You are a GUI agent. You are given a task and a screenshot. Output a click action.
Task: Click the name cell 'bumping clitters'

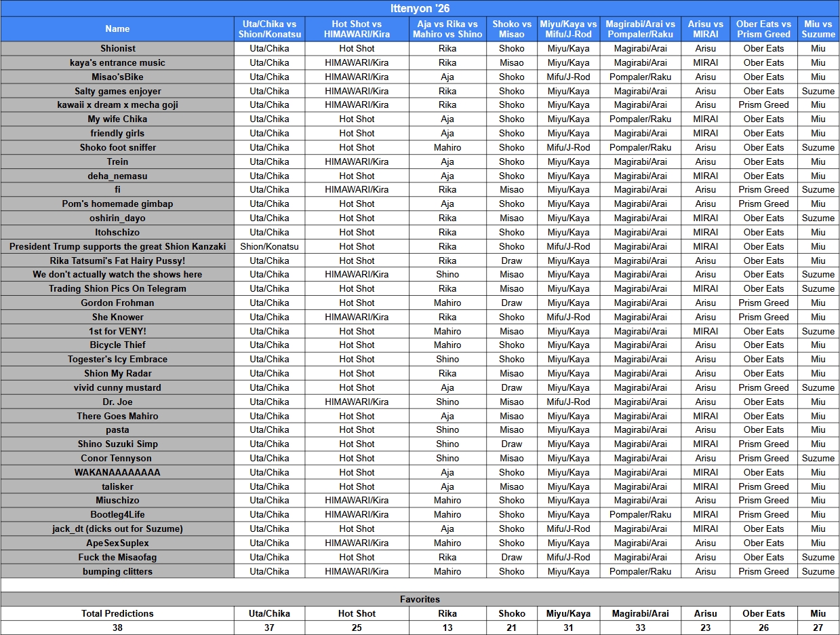pos(117,571)
